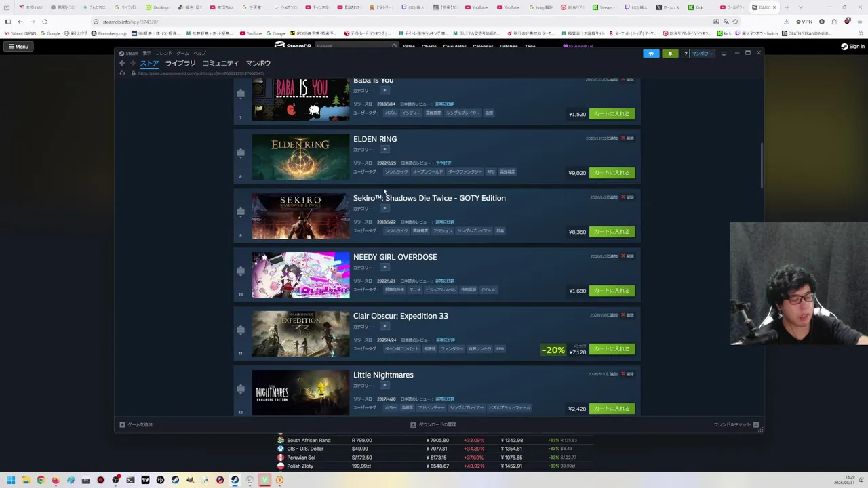
Task: Open the Steam menu in the menu bar
Action: (x=129, y=53)
